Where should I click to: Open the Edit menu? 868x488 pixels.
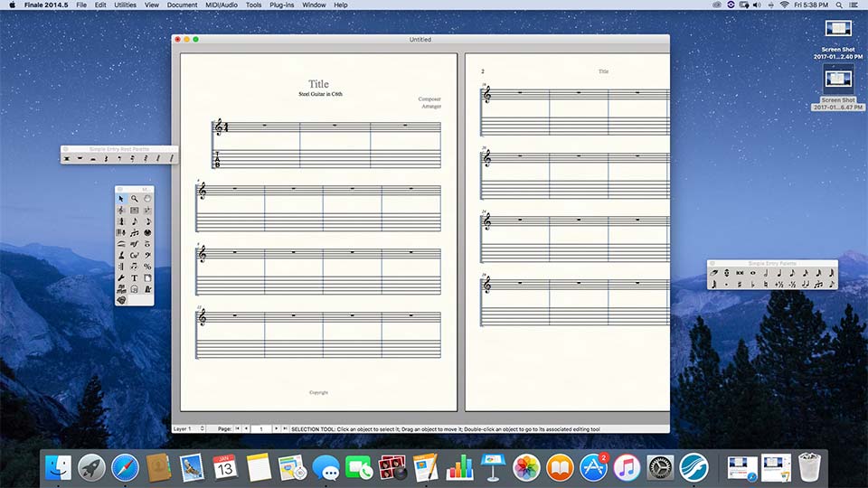coord(100,5)
